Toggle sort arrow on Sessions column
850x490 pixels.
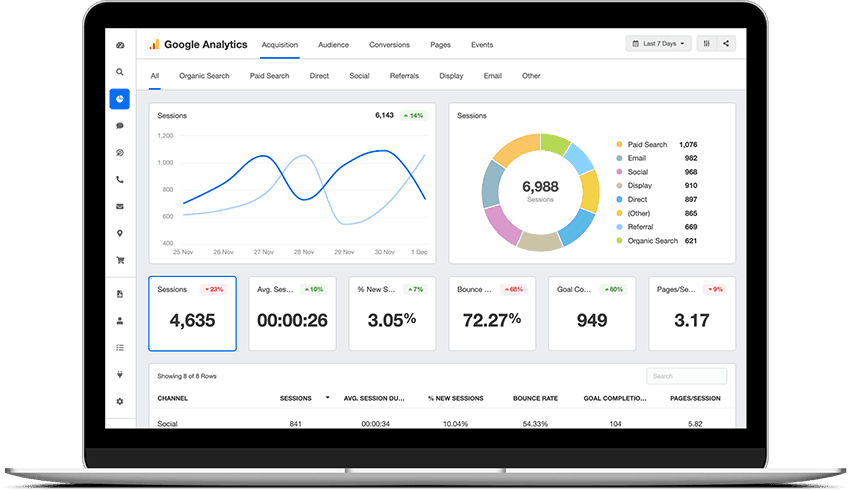click(x=327, y=398)
